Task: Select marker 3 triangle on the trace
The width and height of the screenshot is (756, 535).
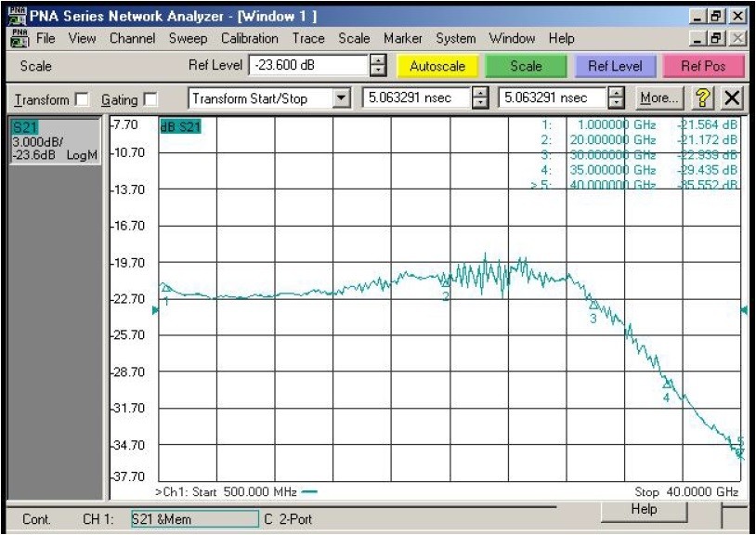Action: click(x=593, y=305)
